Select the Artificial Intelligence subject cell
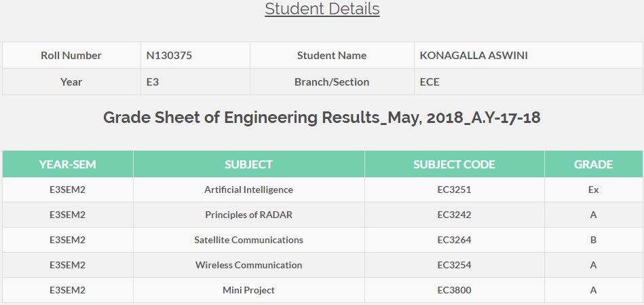The height and width of the screenshot is (305, 644). [248, 190]
